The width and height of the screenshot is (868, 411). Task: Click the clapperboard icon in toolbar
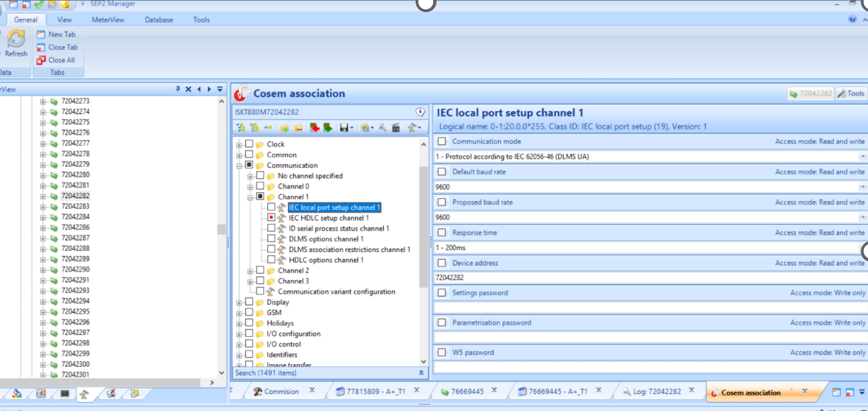pyautogui.click(x=396, y=128)
